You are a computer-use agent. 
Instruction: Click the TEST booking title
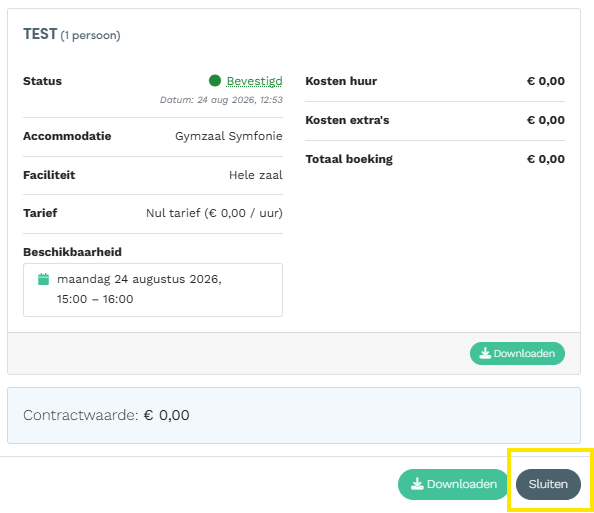tap(40, 34)
